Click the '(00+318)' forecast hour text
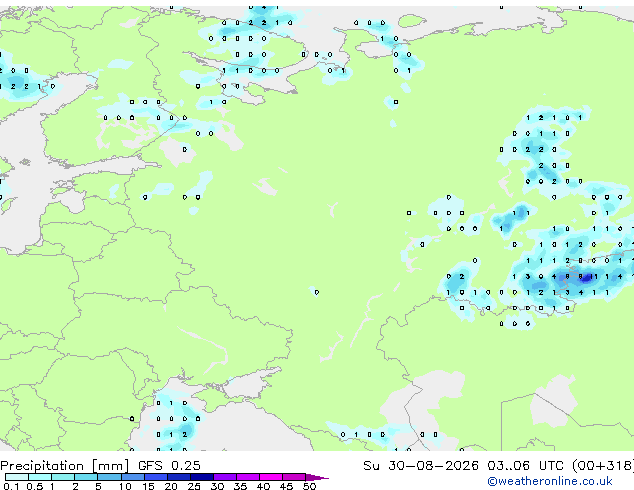This screenshot has width=634, height=490. click(603, 466)
